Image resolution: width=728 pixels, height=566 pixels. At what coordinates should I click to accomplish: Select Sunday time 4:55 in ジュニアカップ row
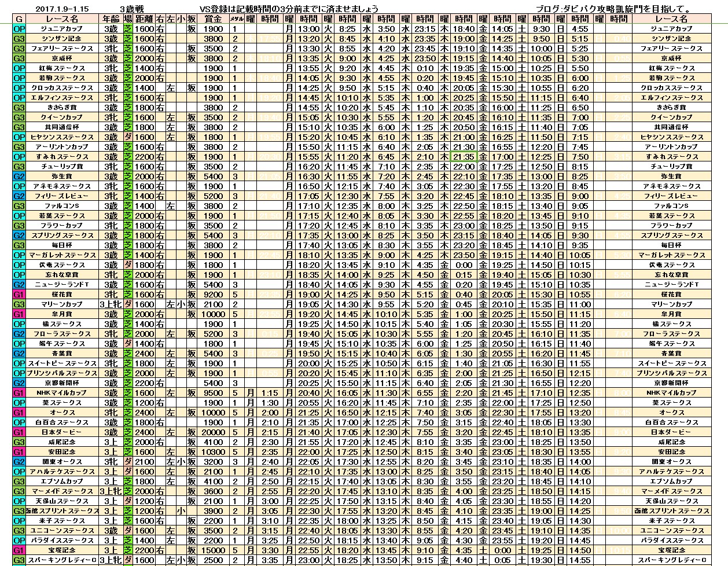[x=579, y=29]
